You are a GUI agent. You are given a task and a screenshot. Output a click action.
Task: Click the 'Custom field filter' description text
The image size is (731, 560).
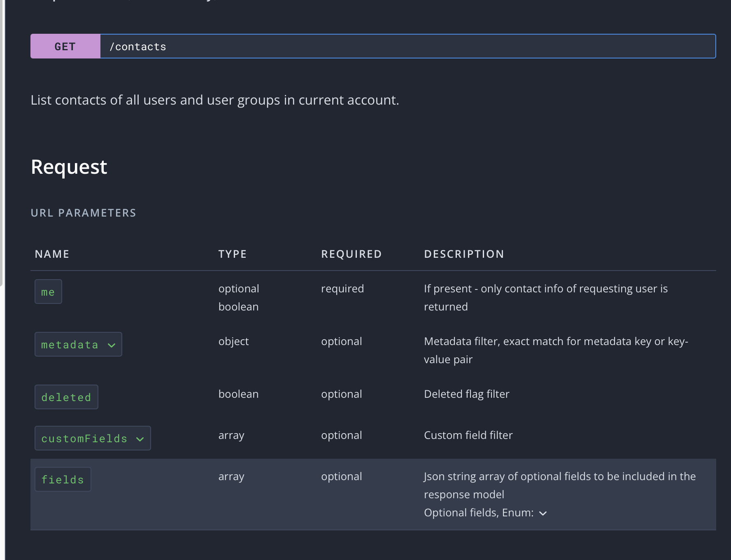[468, 435]
